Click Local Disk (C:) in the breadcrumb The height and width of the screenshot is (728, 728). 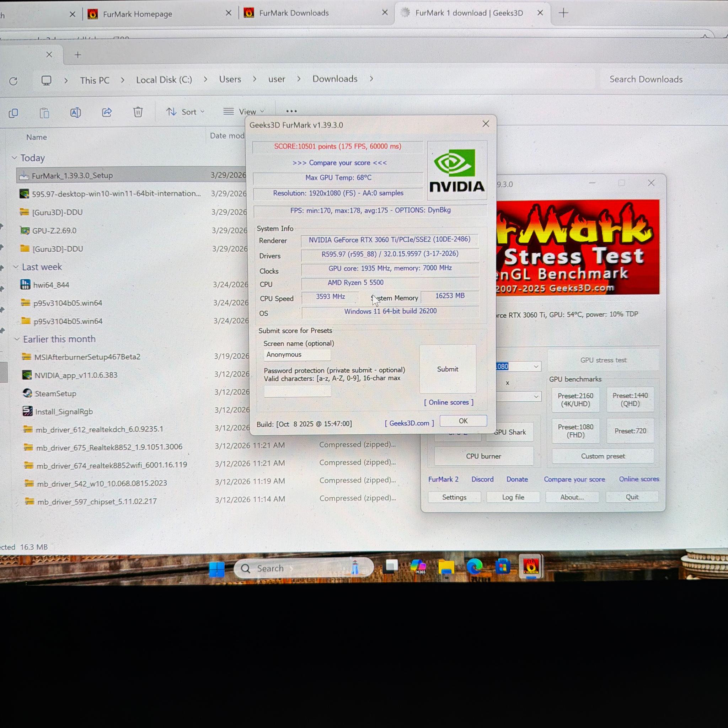164,80
